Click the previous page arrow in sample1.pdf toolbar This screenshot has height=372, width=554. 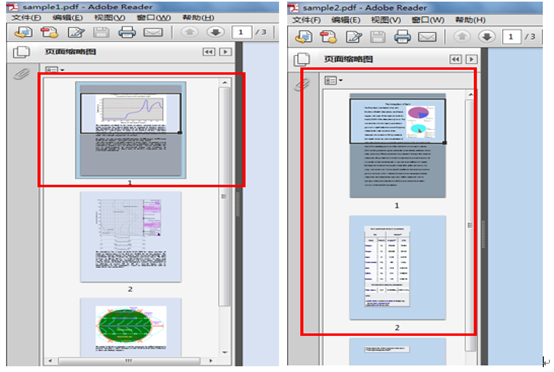point(190,32)
